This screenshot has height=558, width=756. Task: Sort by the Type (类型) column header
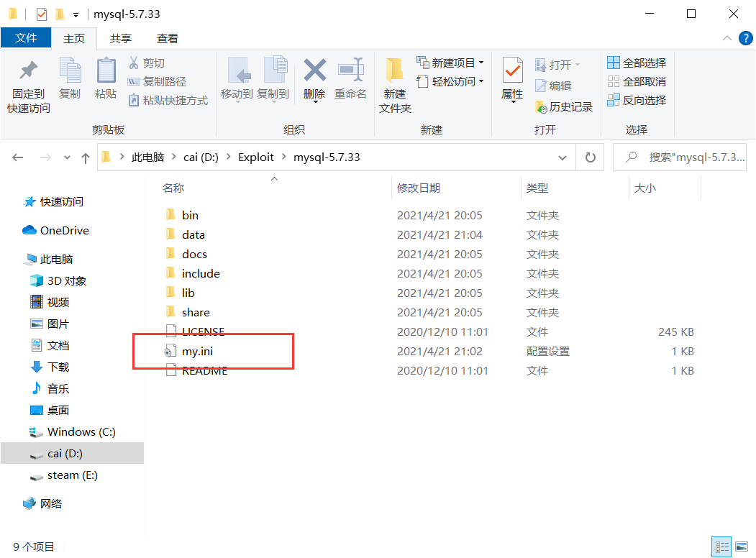coord(537,188)
